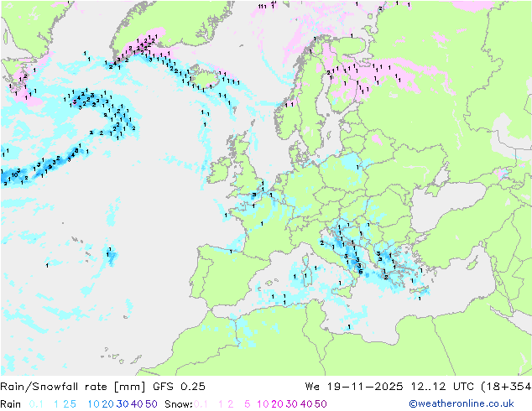Screen dimensions: 532x411
Task: Select the 40 value in Rain legend
Action: (137, 404)
